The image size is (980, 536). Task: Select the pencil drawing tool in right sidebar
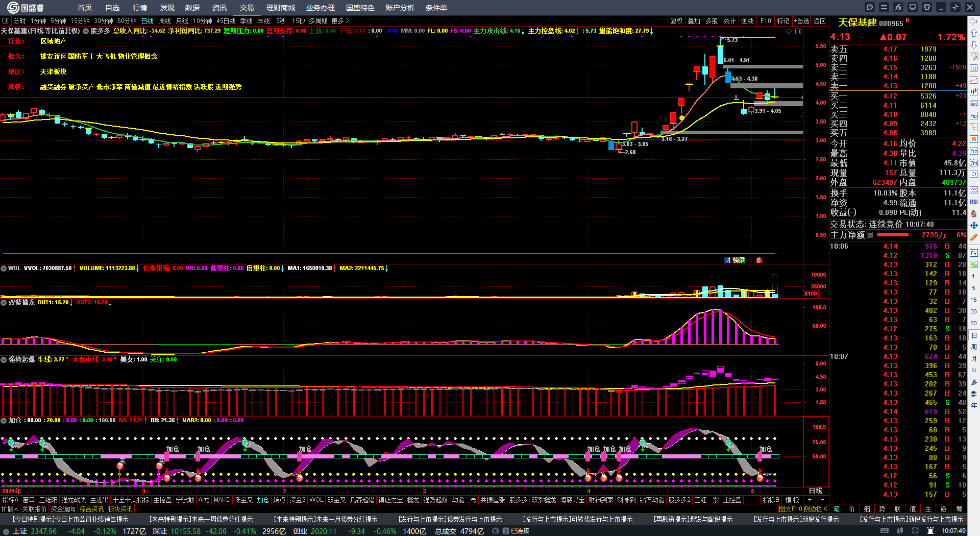(x=974, y=237)
